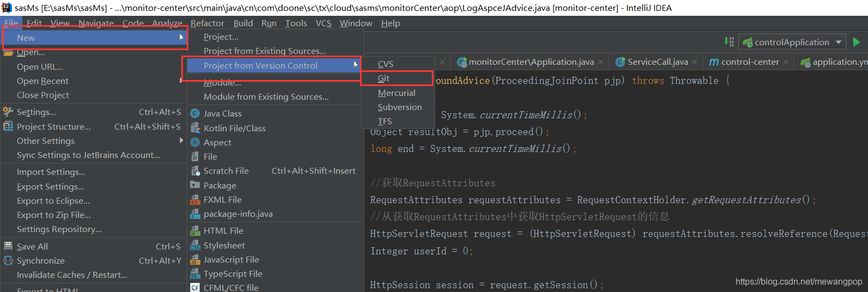Viewport: 868px width, 292px height.
Task: Click the Save All disk icon
Action: pyautogui.click(x=8, y=246)
